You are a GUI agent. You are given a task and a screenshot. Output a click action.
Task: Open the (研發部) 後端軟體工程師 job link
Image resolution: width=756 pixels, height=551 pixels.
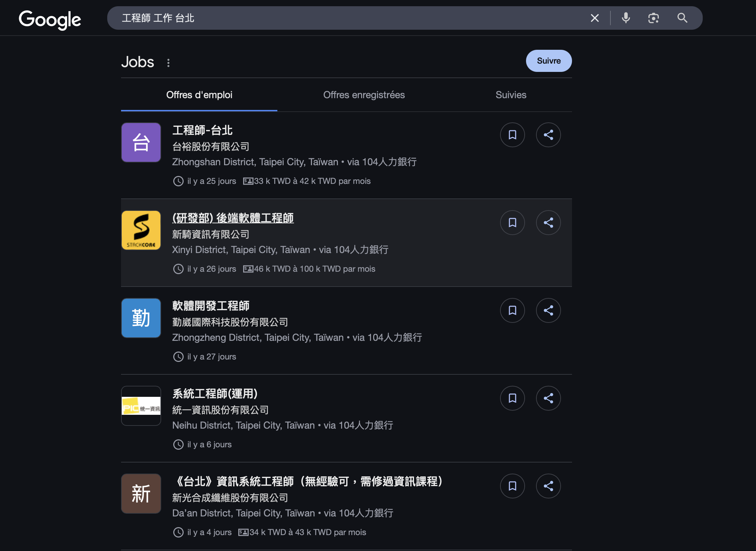coord(233,218)
